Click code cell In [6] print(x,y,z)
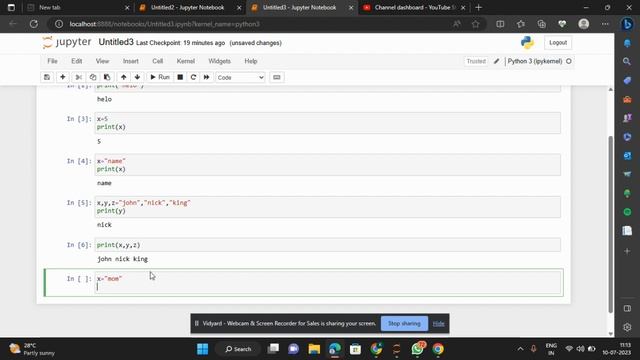This screenshot has width=640, height=360. coord(328,245)
